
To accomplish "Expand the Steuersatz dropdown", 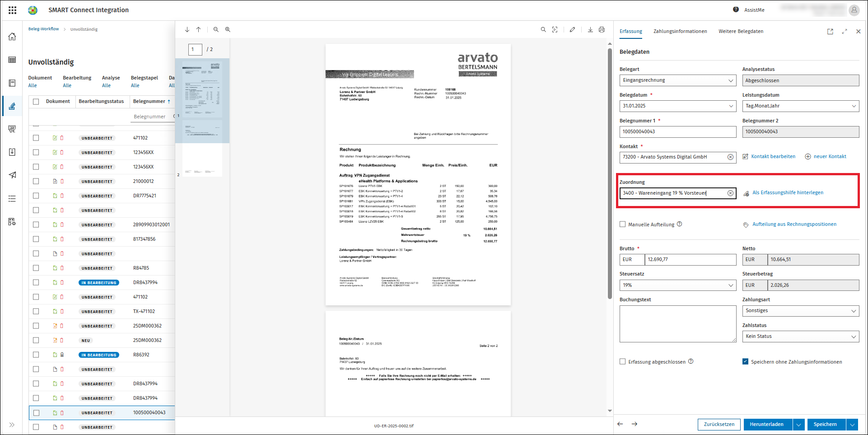I will [678, 285].
